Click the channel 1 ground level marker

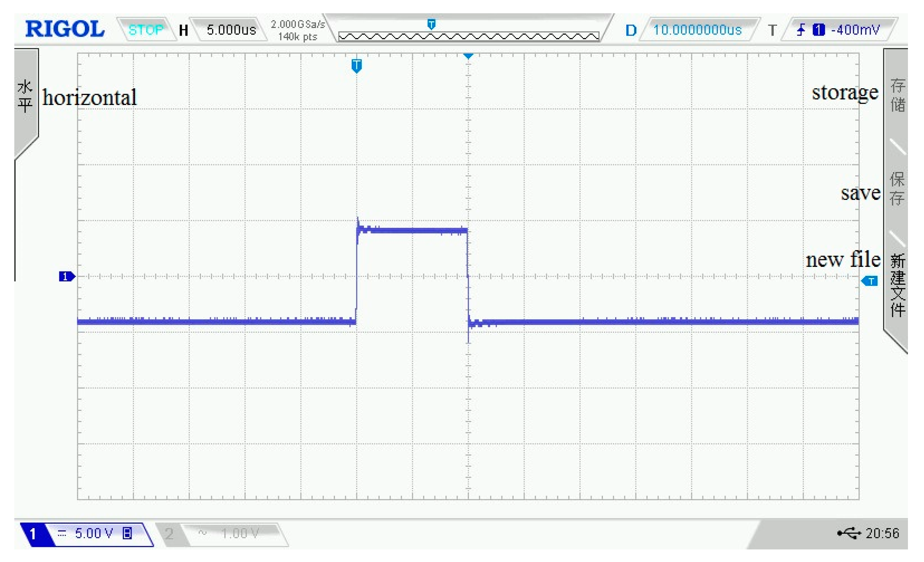tap(67, 276)
